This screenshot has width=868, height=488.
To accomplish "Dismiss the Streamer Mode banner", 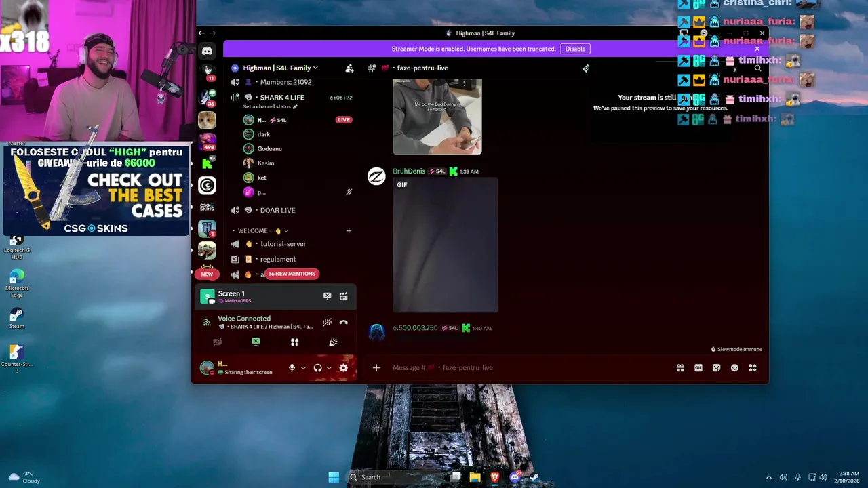I will 757,49.
